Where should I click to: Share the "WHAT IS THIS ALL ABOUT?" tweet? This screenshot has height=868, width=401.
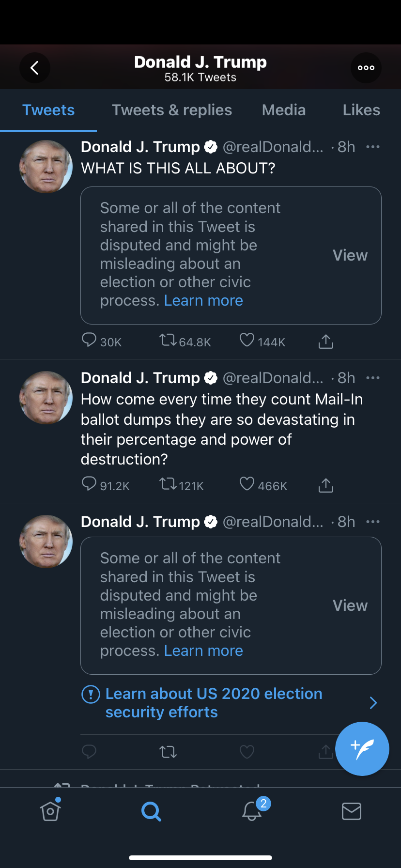(326, 342)
